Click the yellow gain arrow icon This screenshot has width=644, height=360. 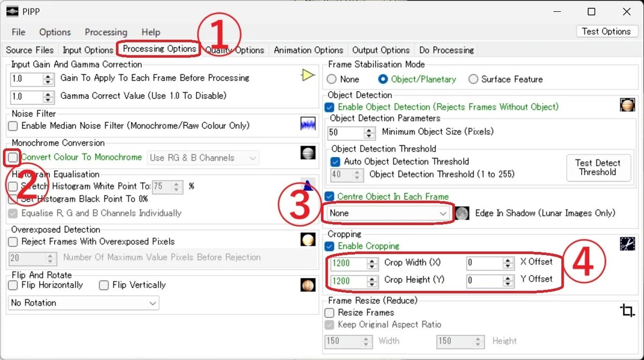point(308,75)
